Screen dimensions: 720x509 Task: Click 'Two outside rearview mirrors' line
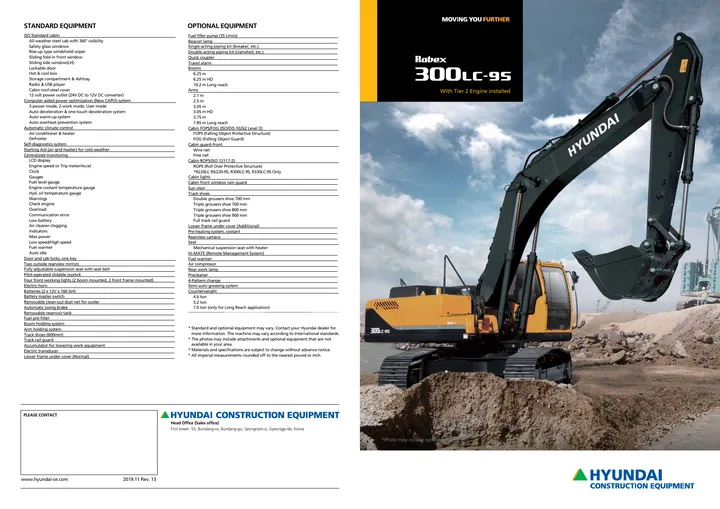coord(51,264)
